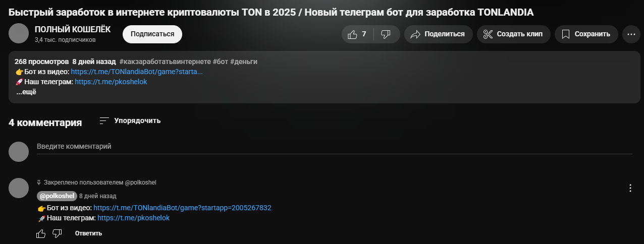644x244 pixels.
Task: Click the 268 просмотров view count
Action: [x=41, y=62]
